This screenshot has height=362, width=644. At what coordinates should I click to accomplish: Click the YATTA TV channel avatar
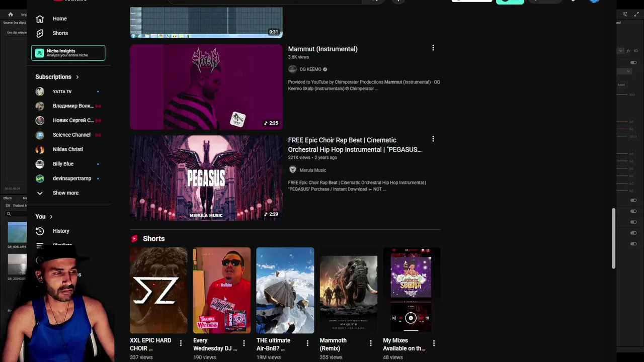(40, 92)
